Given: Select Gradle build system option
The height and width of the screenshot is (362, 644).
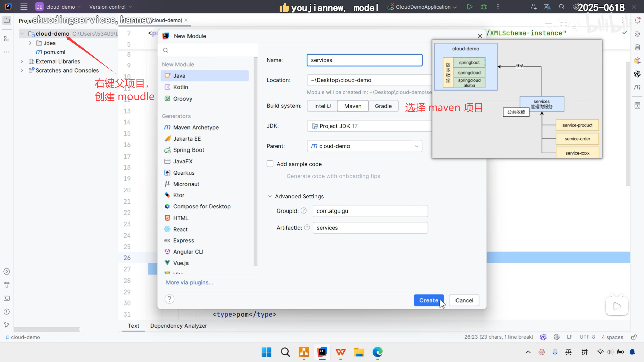Looking at the screenshot, I should coord(383,106).
